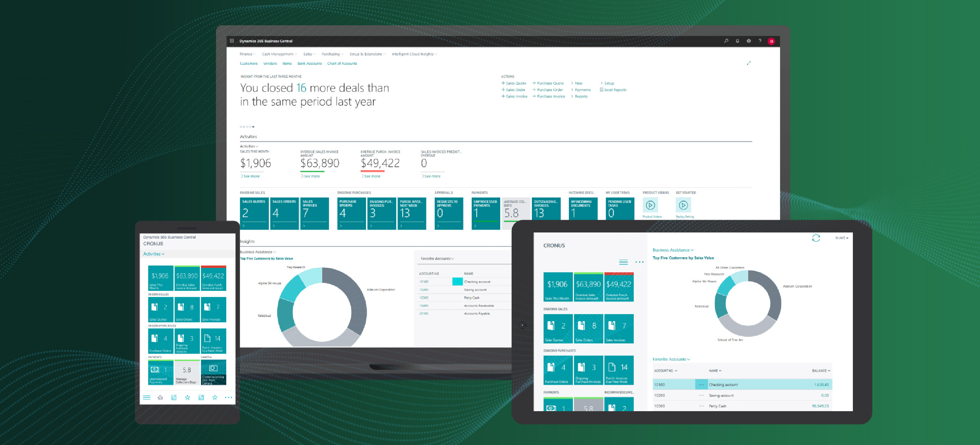Click the search magnifier icon on laptop

pos(726,41)
